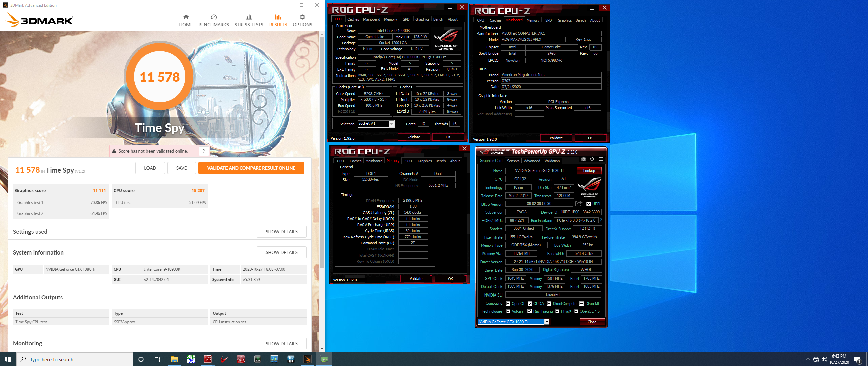Click the Bus Interface question mark in GPU-Z
Viewport: 868px width, 366px height.
pyautogui.click(x=601, y=220)
